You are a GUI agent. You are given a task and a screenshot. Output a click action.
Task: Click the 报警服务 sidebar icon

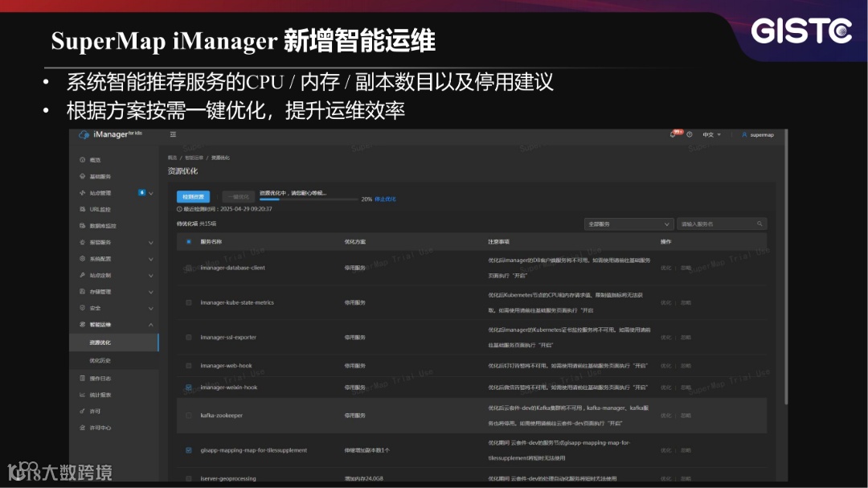point(83,243)
